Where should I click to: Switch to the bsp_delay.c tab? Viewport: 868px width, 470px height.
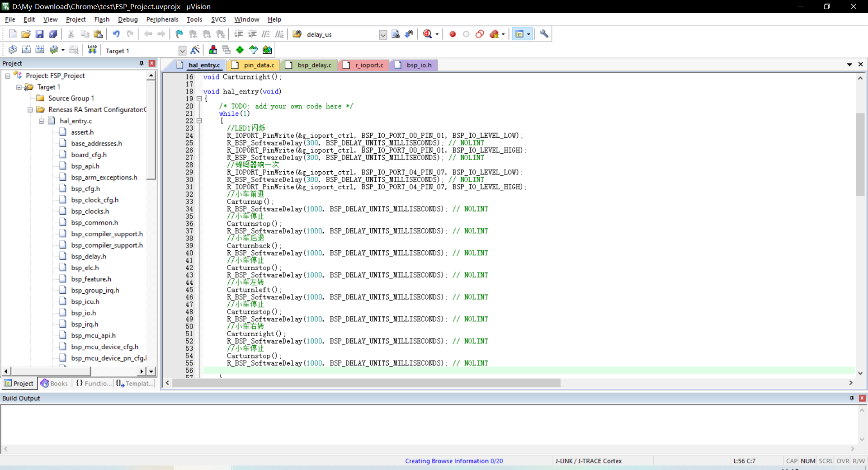click(309, 65)
